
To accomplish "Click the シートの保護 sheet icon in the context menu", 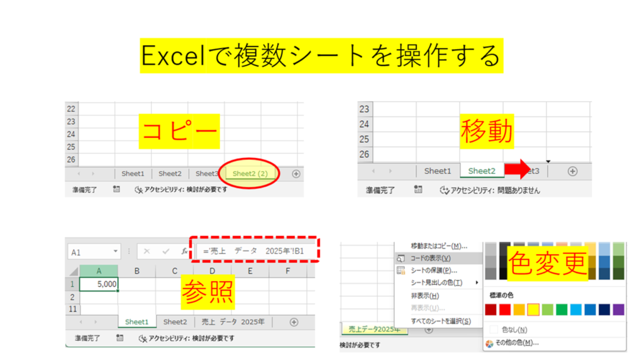I will coord(401,271).
